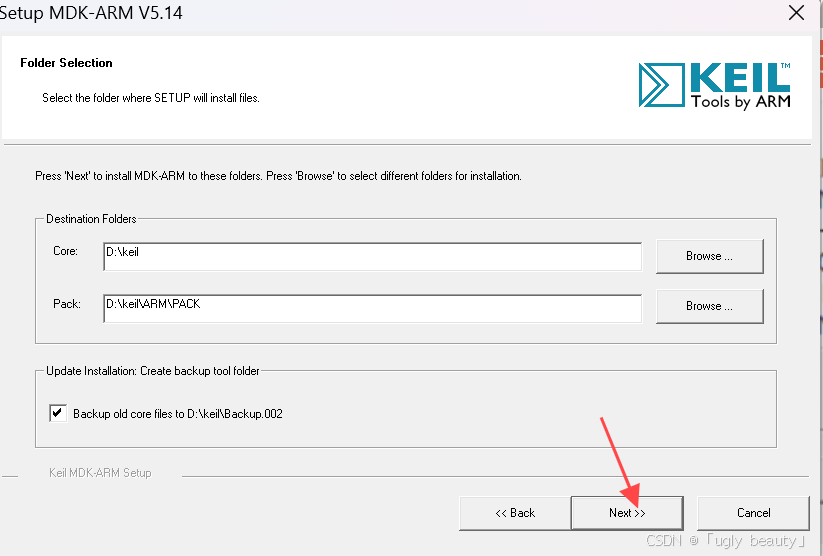The image size is (823, 556).
Task: Click the Core path field D:\keil
Action: pyautogui.click(x=373, y=257)
